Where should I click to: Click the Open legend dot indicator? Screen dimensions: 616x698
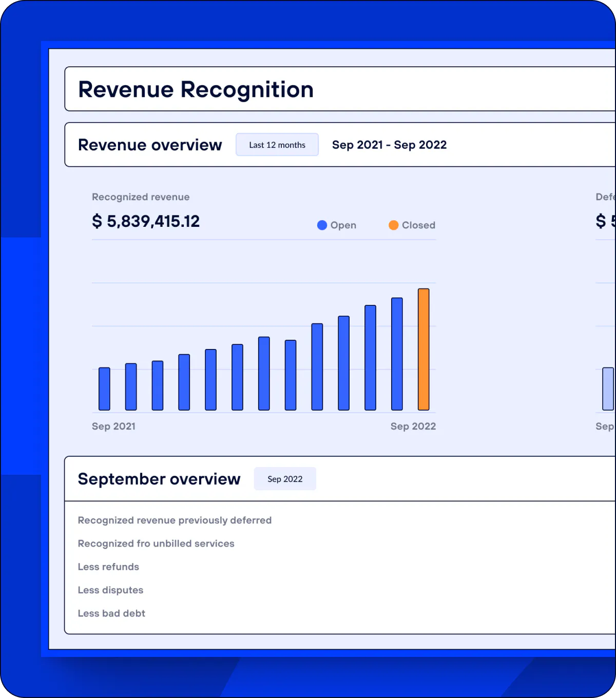(x=322, y=225)
